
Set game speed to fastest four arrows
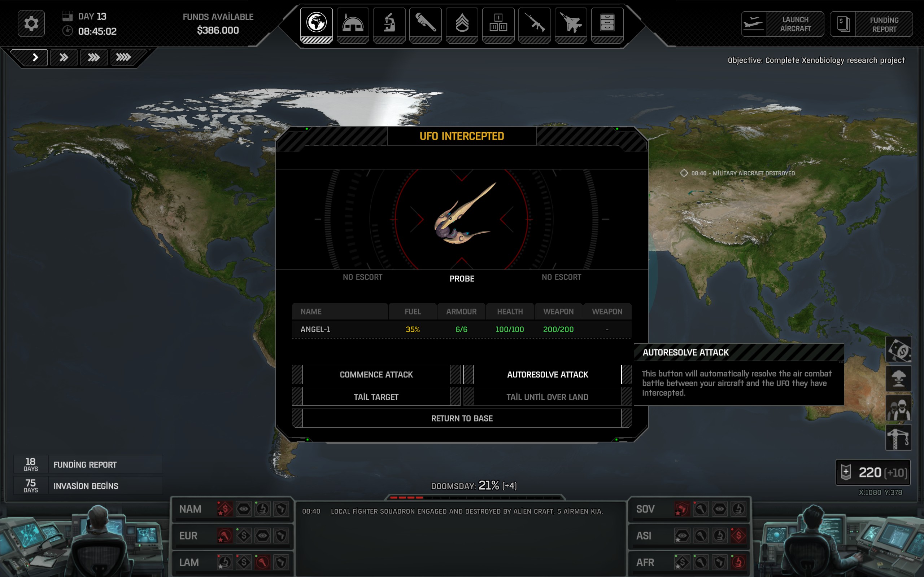[123, 58]
